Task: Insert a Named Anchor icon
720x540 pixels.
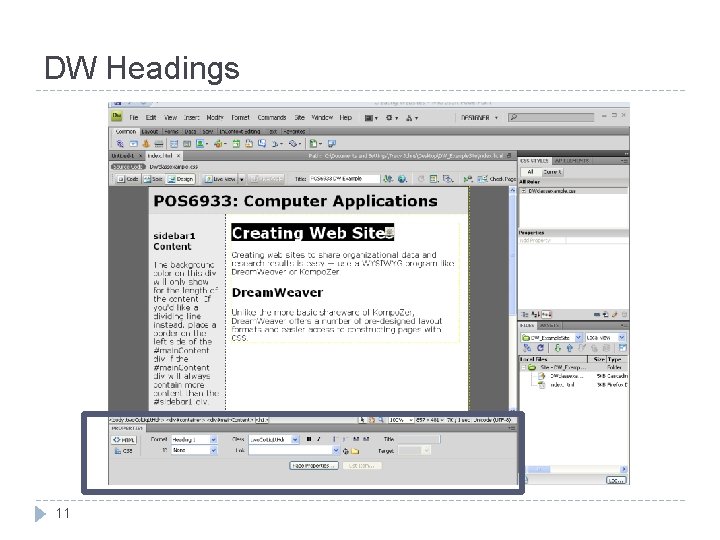Action: (146, 144)
